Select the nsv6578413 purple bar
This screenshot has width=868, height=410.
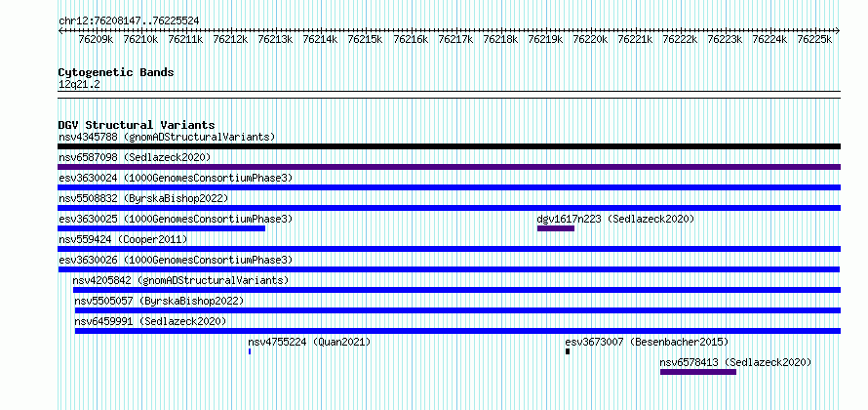pyautogui.click(x=698, y=372)
